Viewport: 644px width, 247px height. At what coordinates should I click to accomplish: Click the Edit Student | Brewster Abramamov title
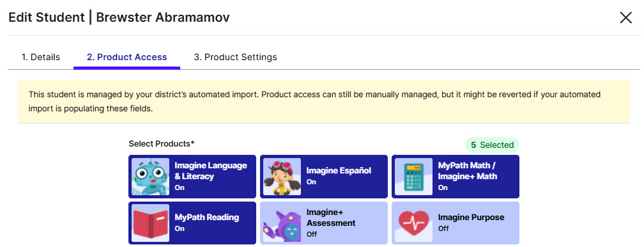tap(119, 18)
